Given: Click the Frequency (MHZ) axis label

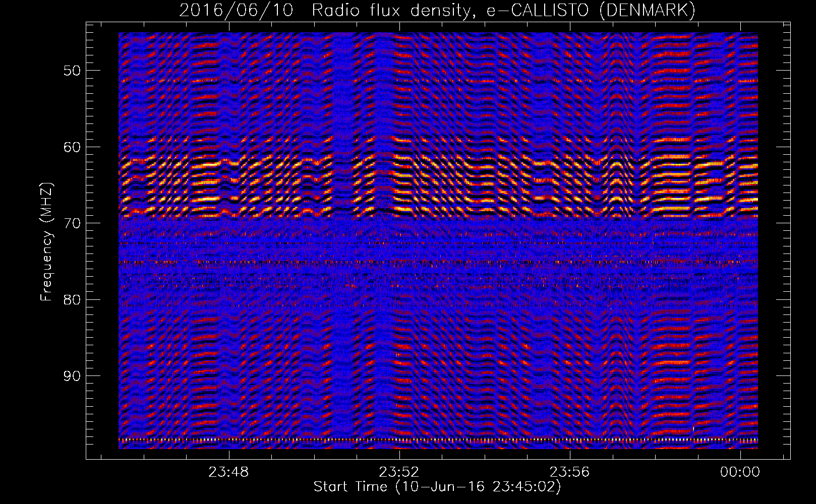Looking at the screenshot, I should click(x=46, y=242).
